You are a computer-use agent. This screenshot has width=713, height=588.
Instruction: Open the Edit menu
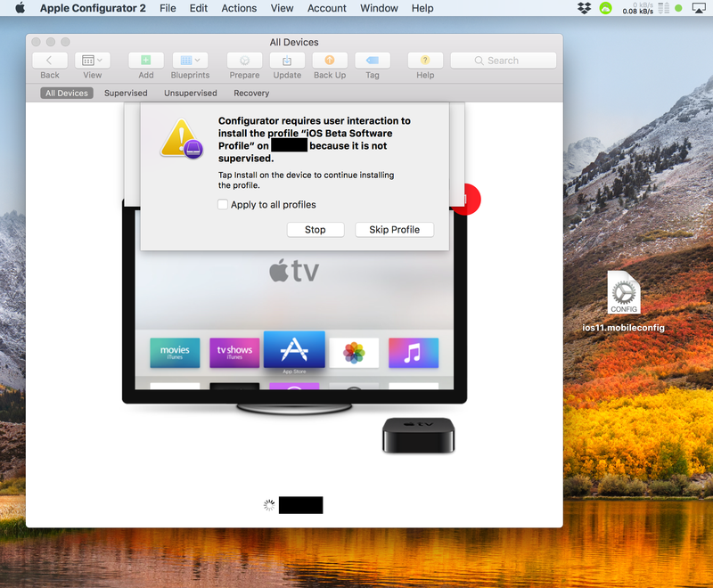coord(199,8)
